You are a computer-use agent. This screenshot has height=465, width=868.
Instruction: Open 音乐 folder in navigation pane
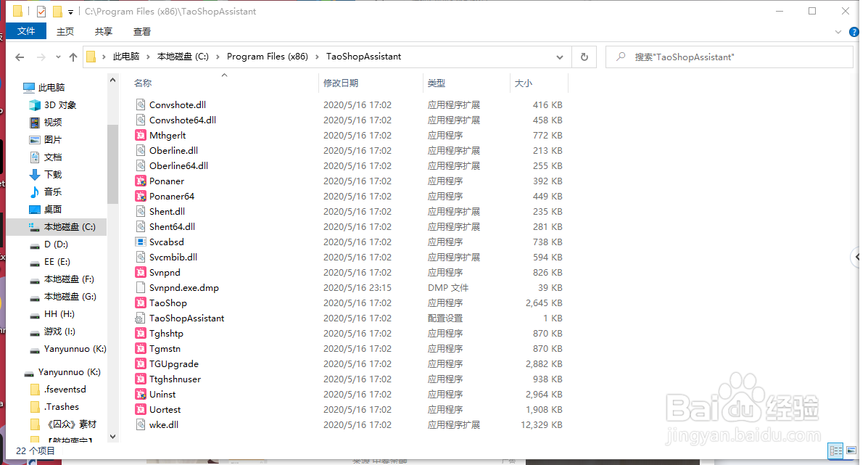[x=46, y=192]
